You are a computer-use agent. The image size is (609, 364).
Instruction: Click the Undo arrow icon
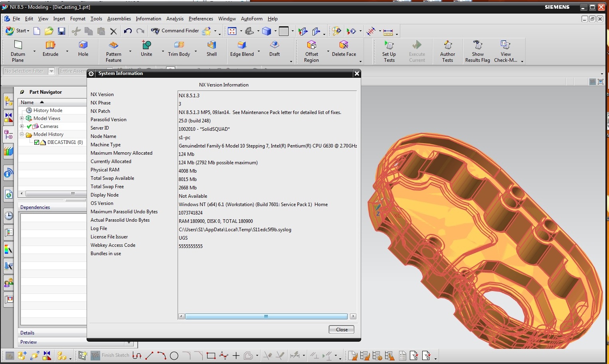pos(128,31)
